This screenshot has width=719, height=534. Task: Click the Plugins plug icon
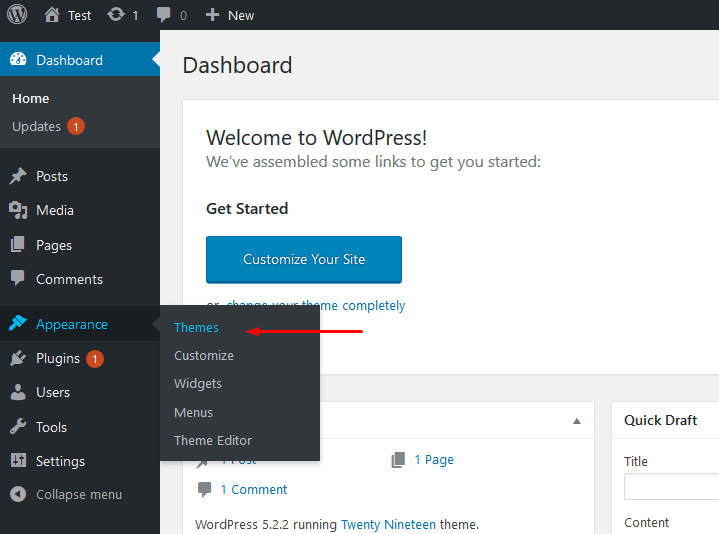pyautogui.click(x=18, y=358)
